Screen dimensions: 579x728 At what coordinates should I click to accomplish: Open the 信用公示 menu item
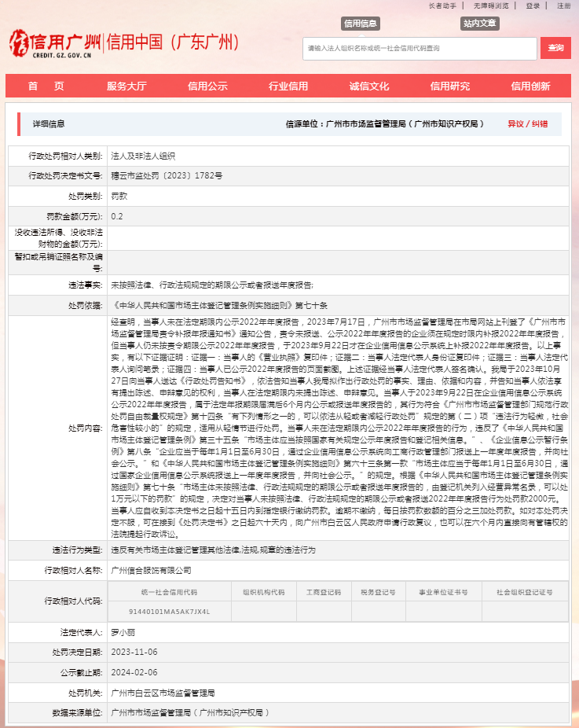(207, 86)
